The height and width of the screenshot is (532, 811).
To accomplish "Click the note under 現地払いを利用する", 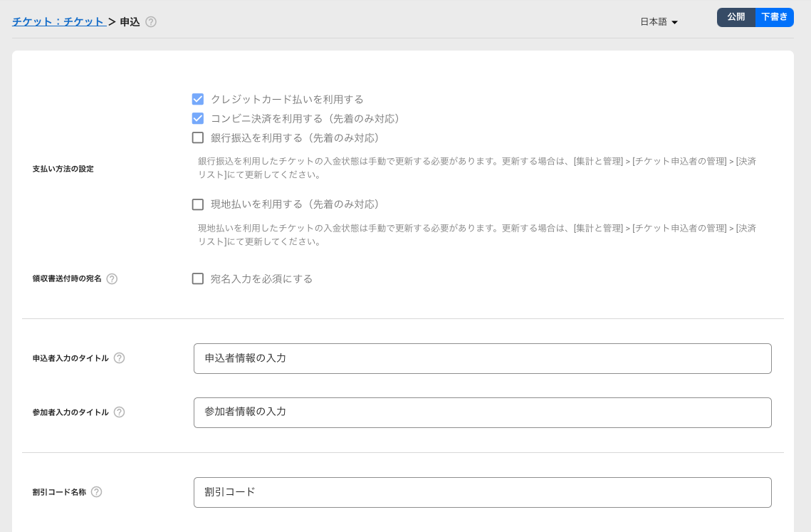I will tap(477, 235).
